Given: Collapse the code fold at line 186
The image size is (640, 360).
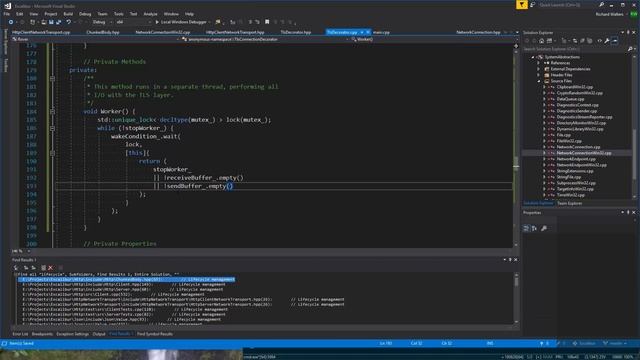Looking at the screenshot, I should pos(52,128).
